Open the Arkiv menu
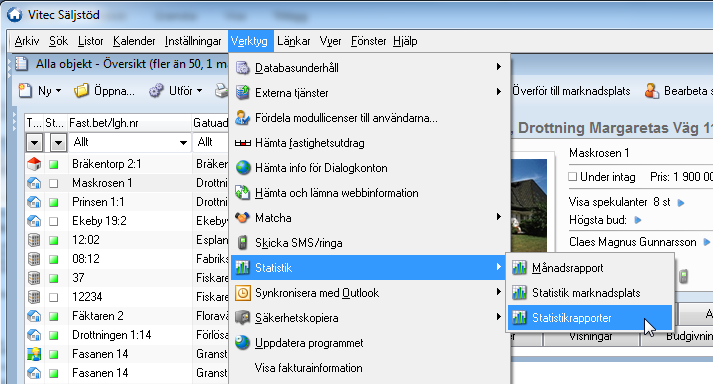Viewport: 713px width, 384px height. 26,41
